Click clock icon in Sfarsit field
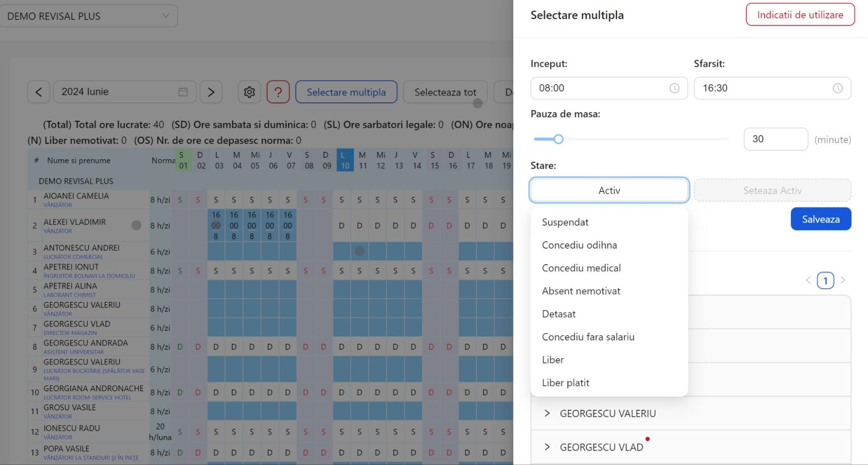This screenshot has width=868, height=465. point(837,88)
